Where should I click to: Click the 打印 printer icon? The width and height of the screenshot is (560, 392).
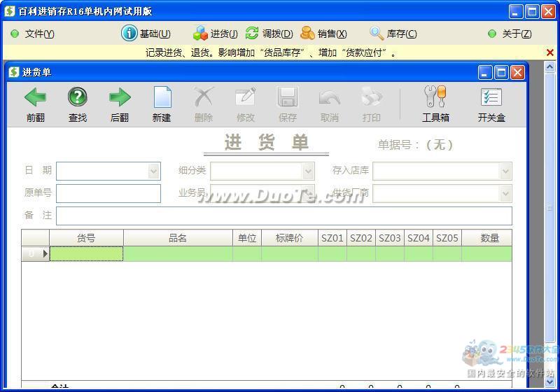372,97
